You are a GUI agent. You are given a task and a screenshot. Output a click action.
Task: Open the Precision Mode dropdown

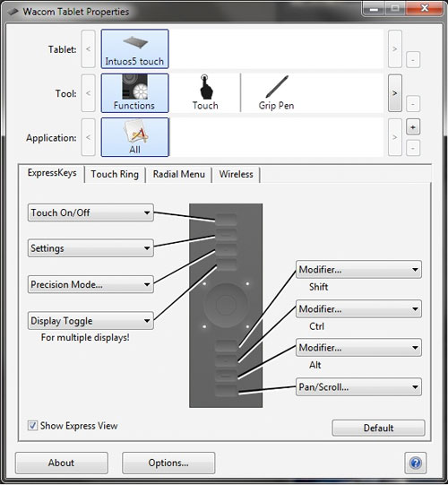[90, 284]
